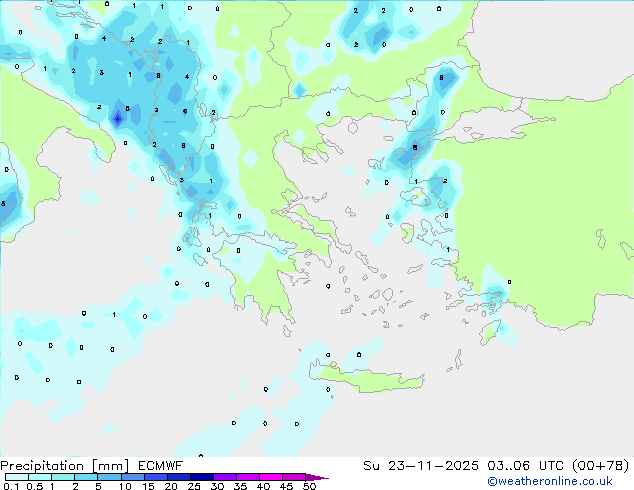The height and width of the screenshot is (490, 634).
Task: Click the Precipitation [mm] title text
Action: click(x=65, y=466)
